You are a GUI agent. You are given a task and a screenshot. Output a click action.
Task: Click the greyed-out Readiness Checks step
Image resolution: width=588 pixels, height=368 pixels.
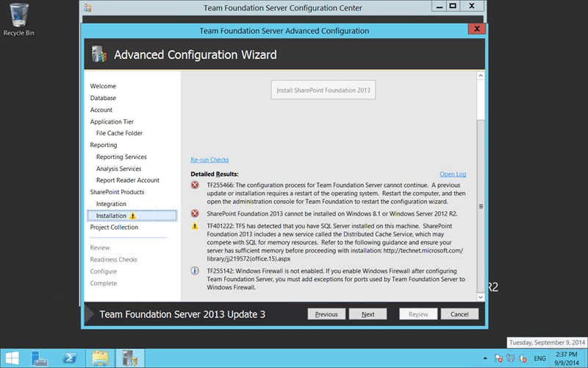click(x=114, y=260)
